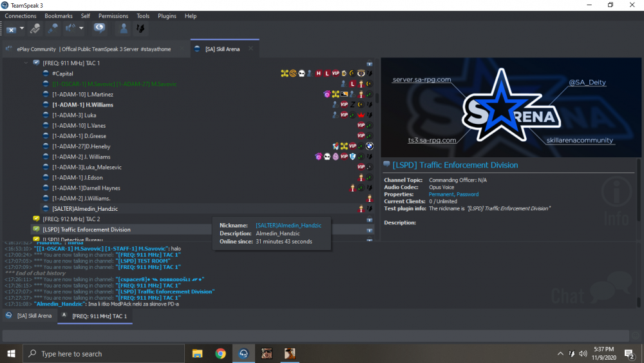The image size is (644, 363).
Task: Open dropdown arrow next to Away icon
Action: (22, 28)
